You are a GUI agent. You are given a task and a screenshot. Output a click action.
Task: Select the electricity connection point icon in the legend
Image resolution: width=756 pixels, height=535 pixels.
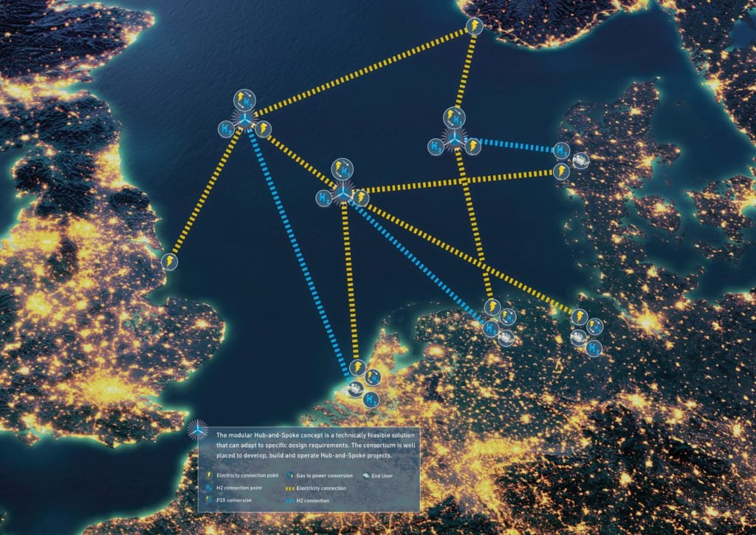point(209,476)
